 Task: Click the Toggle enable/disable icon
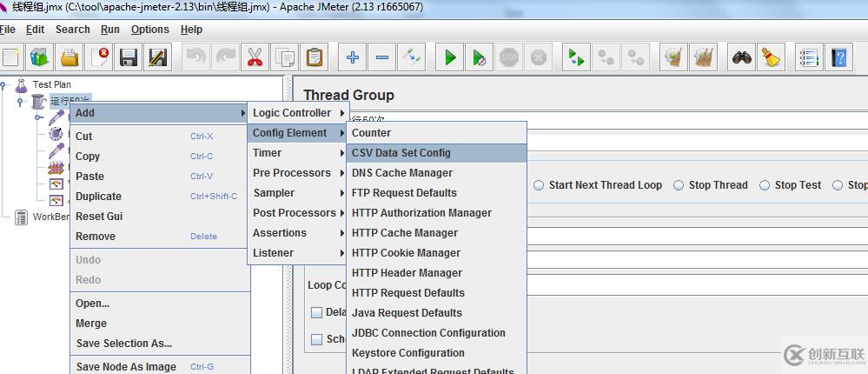[x=411, y=57]
